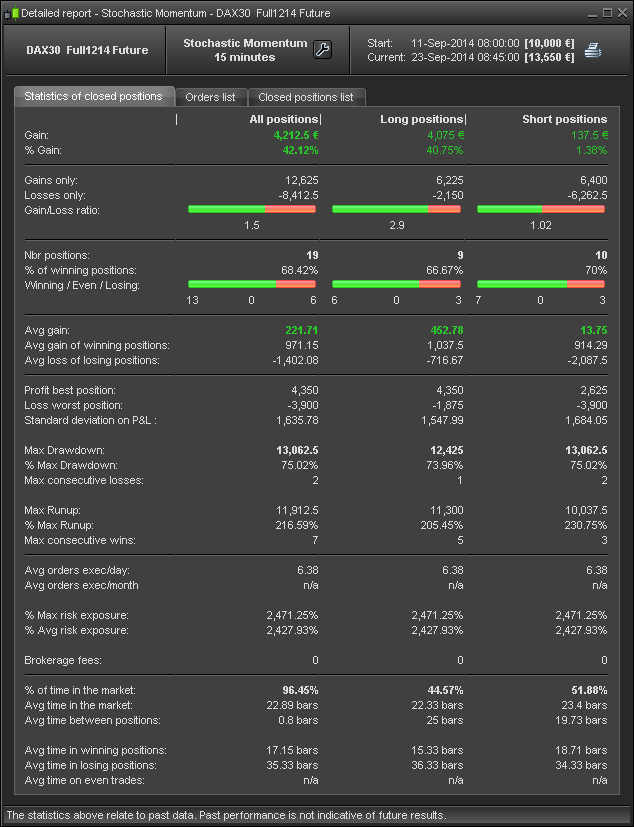Click the Short positions Gain/Loss ratio bar

pos(541,209)
